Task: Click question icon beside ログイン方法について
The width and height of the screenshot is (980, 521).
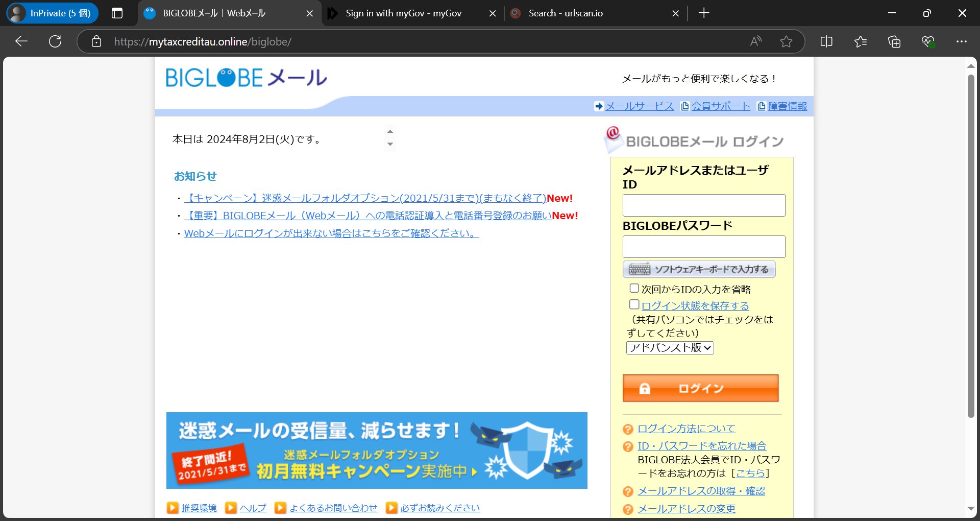Action: point(628,429)
